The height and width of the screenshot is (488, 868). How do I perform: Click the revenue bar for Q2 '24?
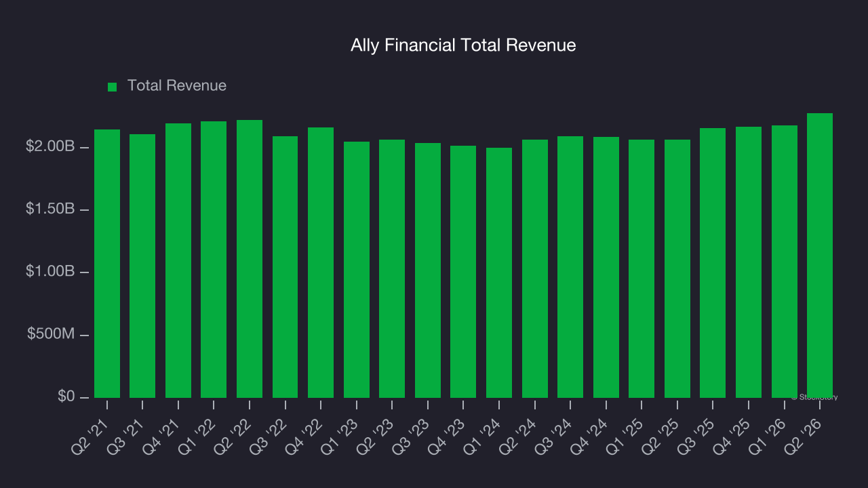(535, 268)
